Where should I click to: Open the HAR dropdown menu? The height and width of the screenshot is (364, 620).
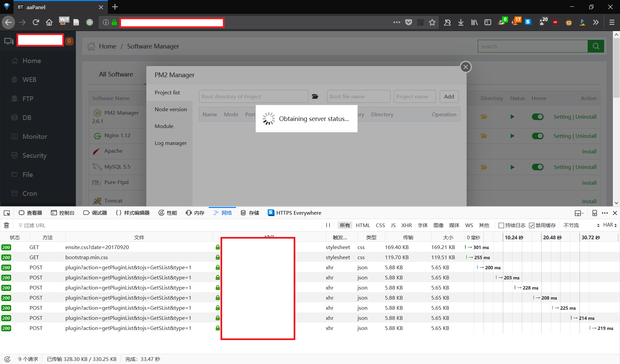coord(610,225)
